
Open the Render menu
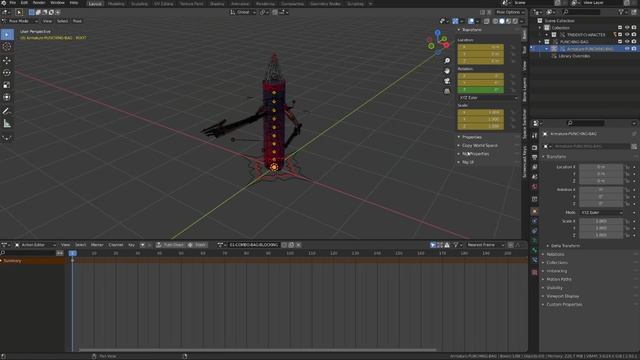[x=39, y=3]
